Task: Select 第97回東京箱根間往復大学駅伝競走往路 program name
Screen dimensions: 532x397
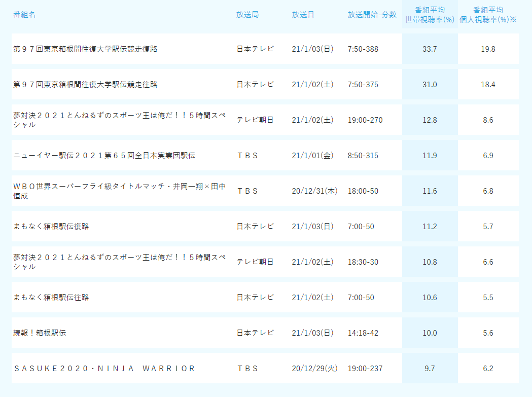Action: [85, 85]
